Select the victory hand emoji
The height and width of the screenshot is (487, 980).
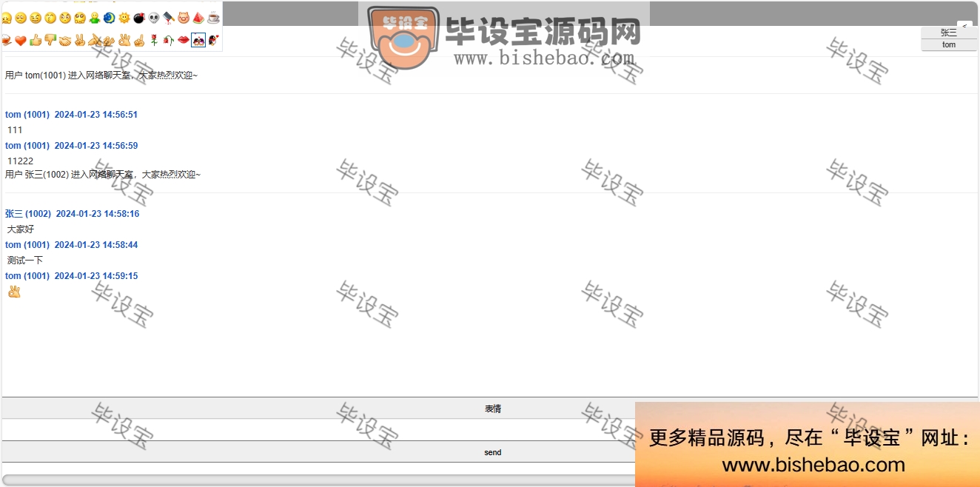pyautogui.click(x=80, y=41)
